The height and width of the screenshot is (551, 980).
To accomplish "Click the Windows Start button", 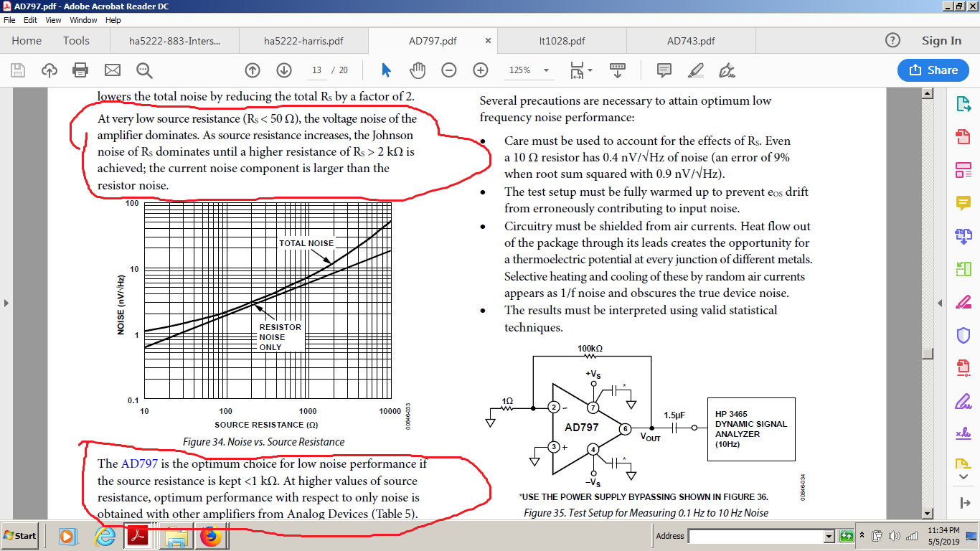I will click(x=20, y=536).
